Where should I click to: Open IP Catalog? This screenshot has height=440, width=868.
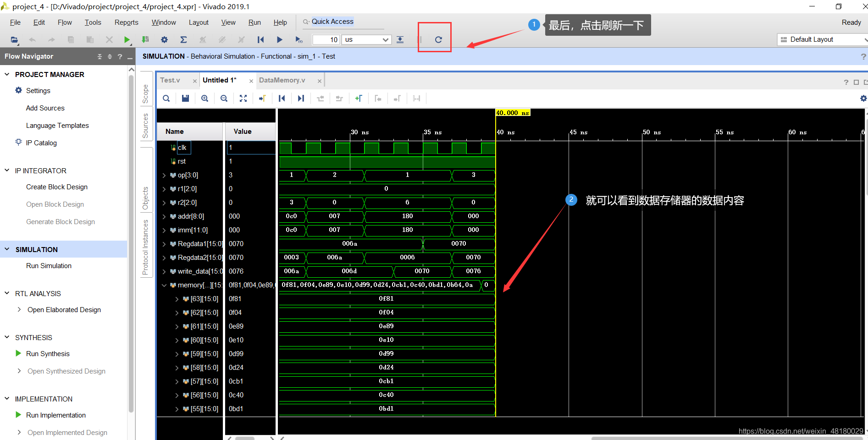41,143
